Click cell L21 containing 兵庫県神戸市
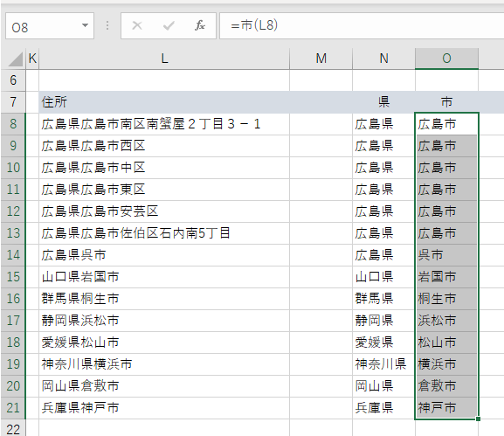The image size is (504, 436). (164, 408)
